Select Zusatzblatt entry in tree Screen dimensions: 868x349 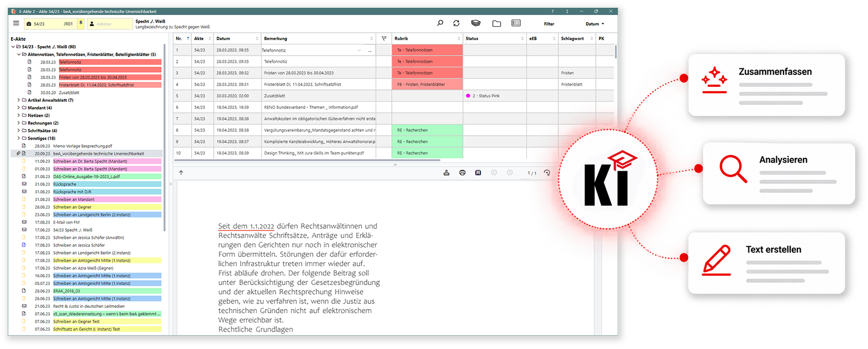click(x=69, y=93)
